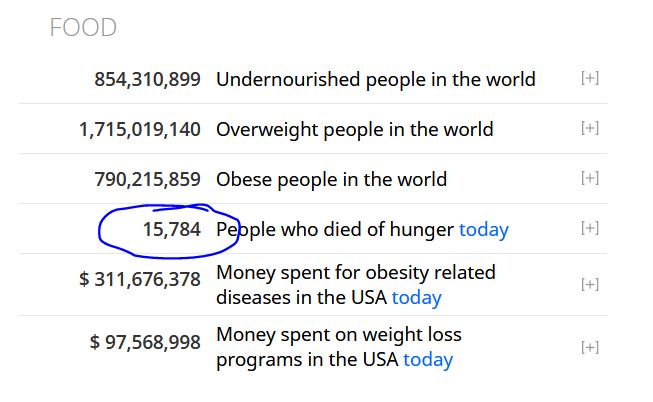
Task: Click 'today' link in obesity diseases row
Action: coord(416,297)
